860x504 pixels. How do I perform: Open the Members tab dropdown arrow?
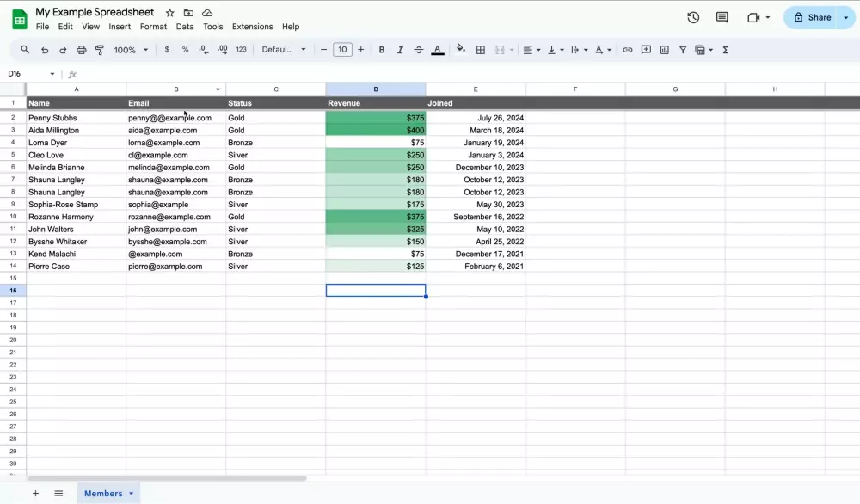pos(131,493)
